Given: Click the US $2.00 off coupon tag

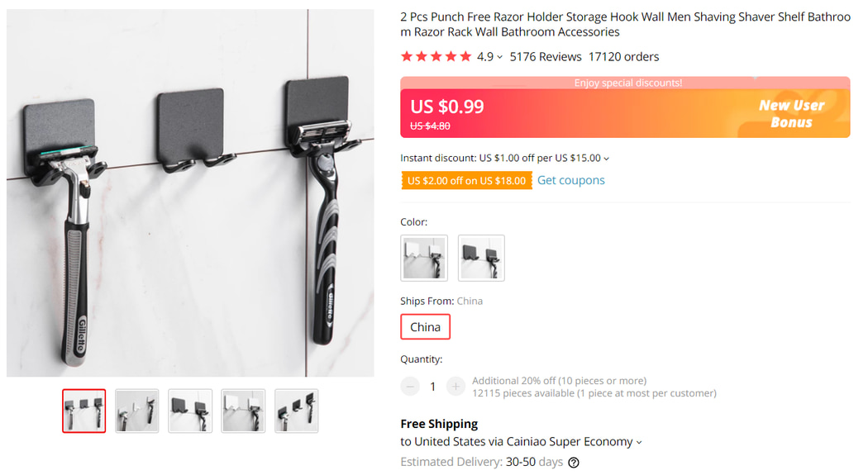Looking at the screenshot, I should click(466, 181).
